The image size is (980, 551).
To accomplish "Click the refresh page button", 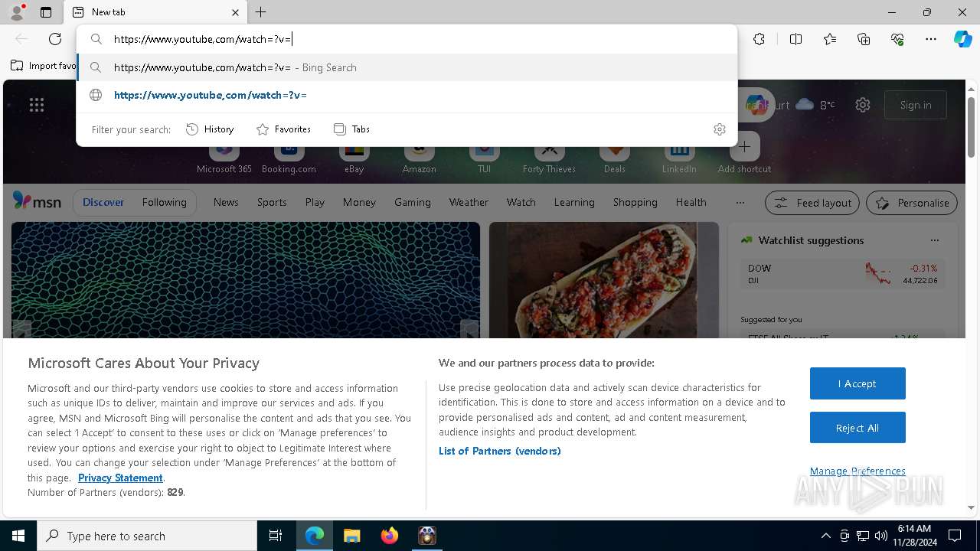I will 55,39.
